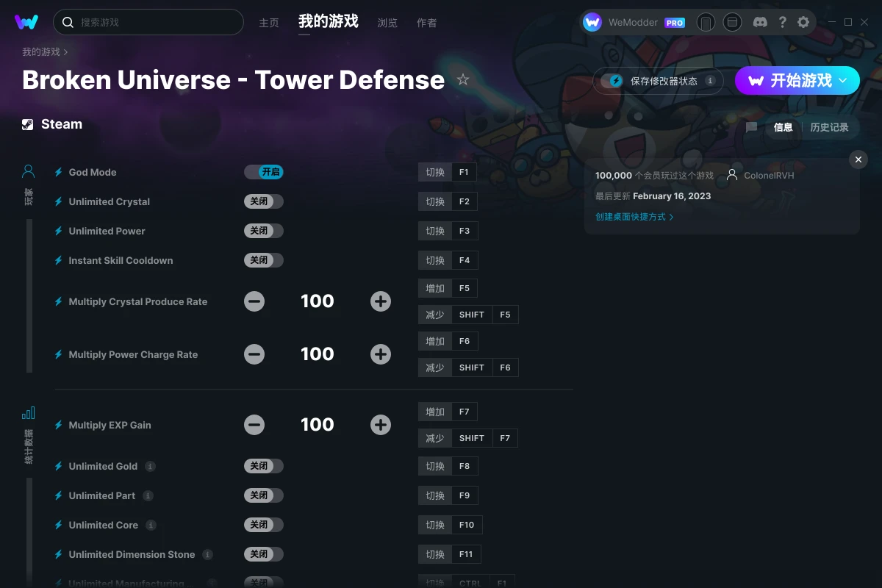Screen dimensions: 882x588
Task: Click the Instant Skill Cooldown F4 hotkey
Action: (448, 260)
